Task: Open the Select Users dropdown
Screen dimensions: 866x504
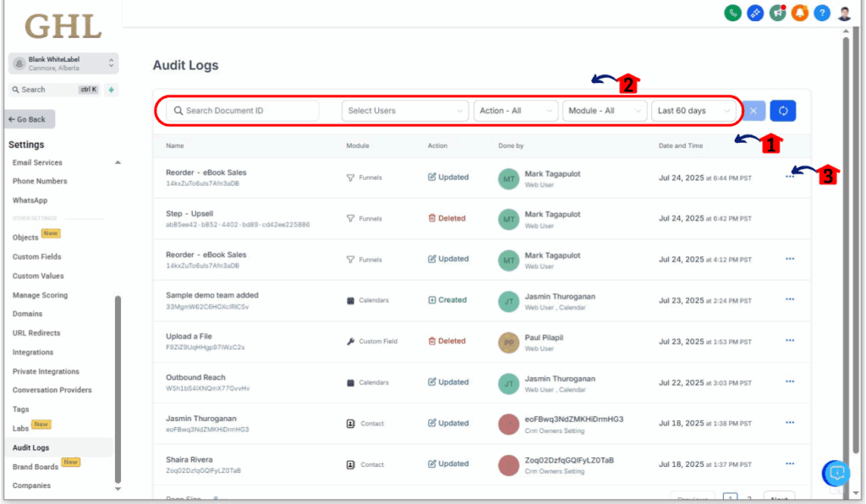Action: (404, 110)
